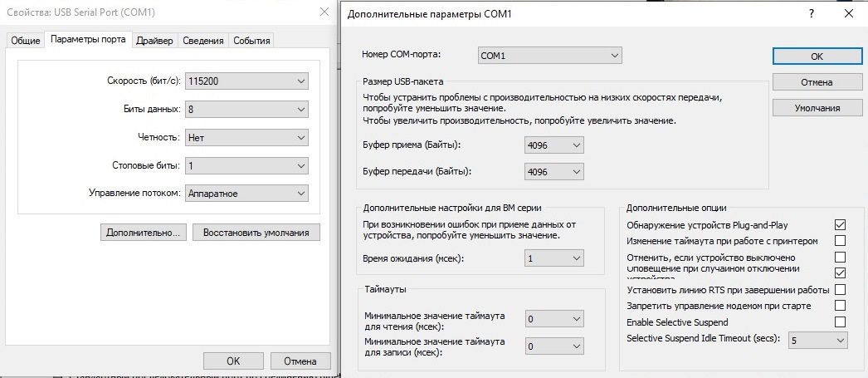This screenshot has height=378, width=868.
Task: Switch to the Драйвер tab
Action: pos(154,41)
